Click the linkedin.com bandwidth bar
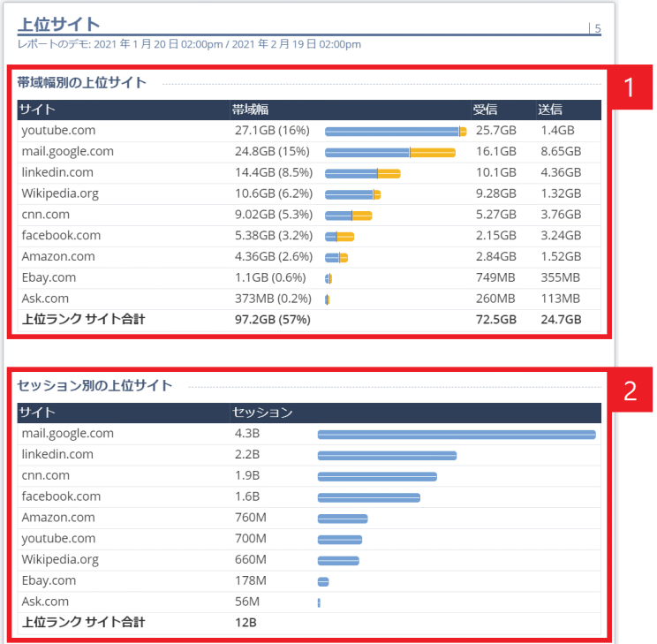Viewport: 657px width, 644px height. point(362,173)
